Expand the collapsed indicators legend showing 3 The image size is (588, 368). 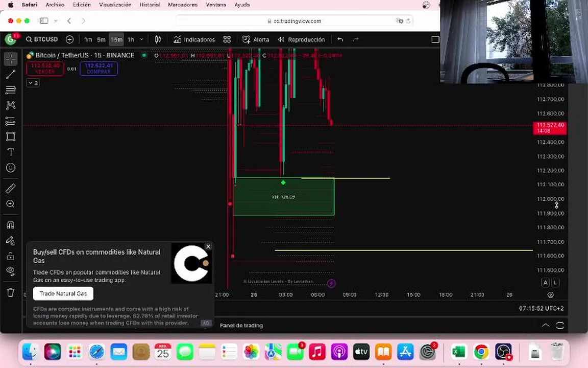[x=33, y=83]
